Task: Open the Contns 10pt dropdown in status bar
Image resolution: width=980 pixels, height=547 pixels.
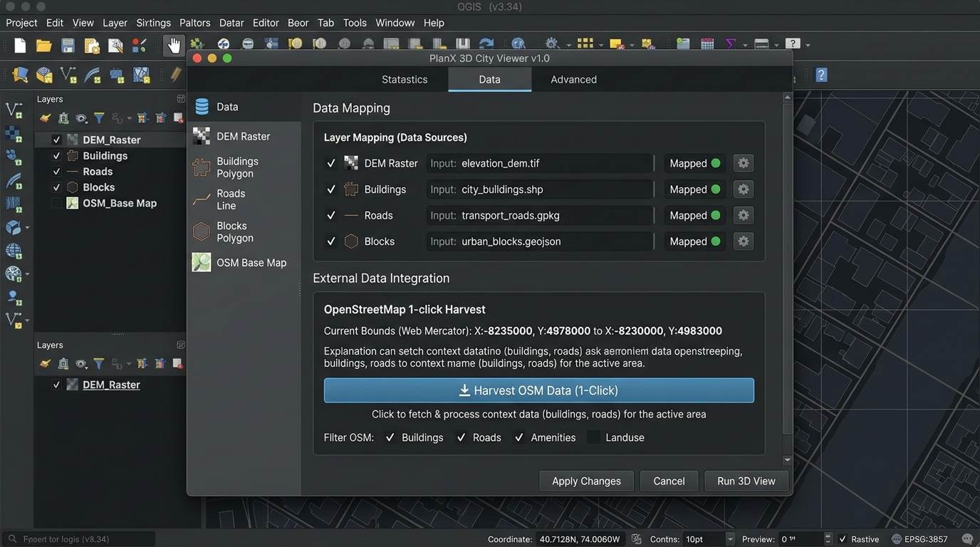Action: (x=729, y=539)
